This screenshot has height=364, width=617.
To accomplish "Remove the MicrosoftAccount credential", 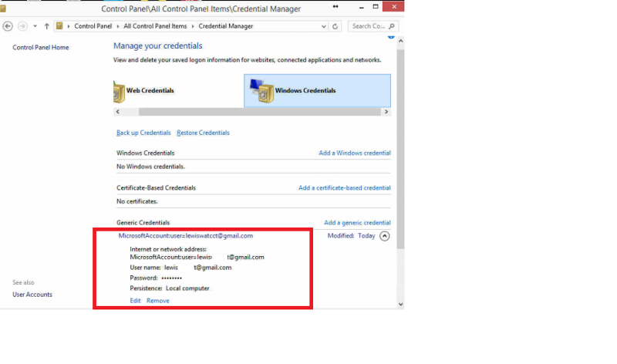I will pos(158,301).
